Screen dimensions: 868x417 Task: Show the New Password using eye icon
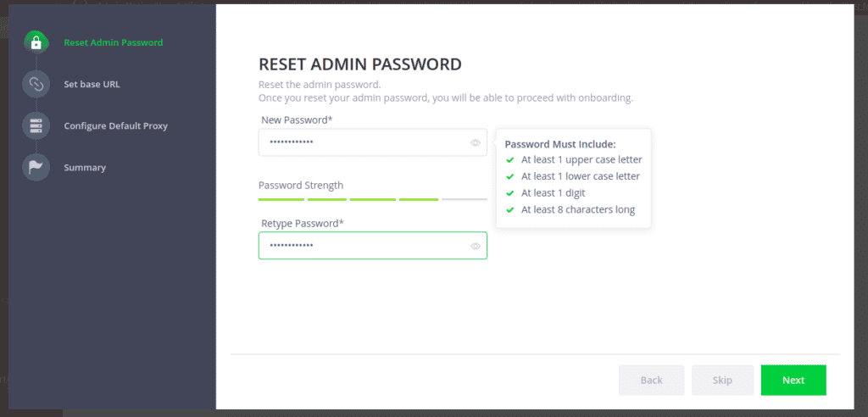point(476,142)
